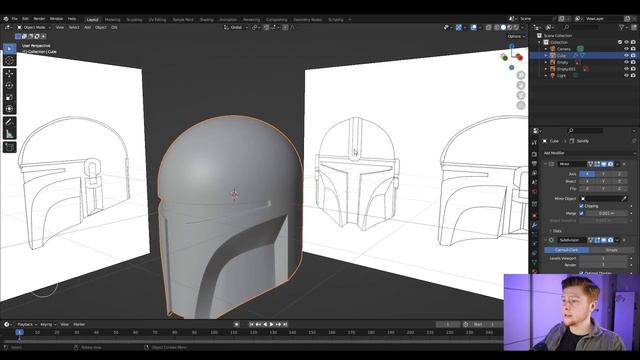The image size is (640, 360).
Task: Open the Edit menu
Action: [25, 19]
